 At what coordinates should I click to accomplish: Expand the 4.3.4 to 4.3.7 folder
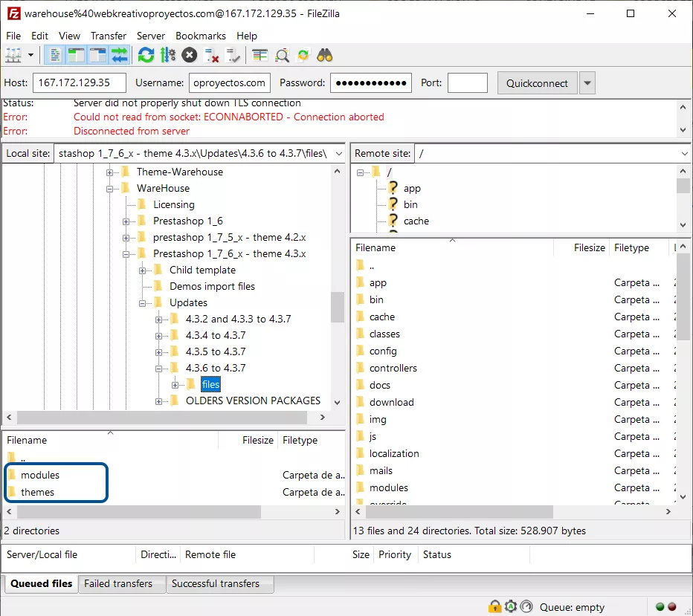coord(158,336)
